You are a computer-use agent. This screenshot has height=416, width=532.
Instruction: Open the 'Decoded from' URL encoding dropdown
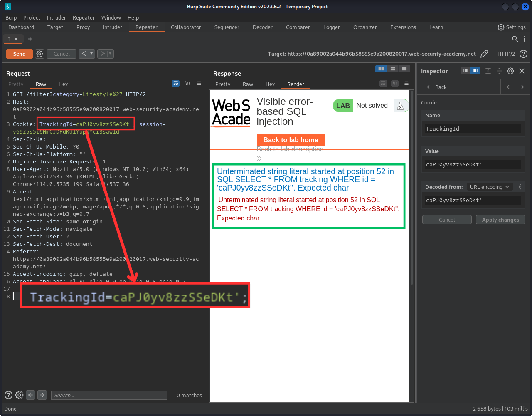click(x=489, y=187)
